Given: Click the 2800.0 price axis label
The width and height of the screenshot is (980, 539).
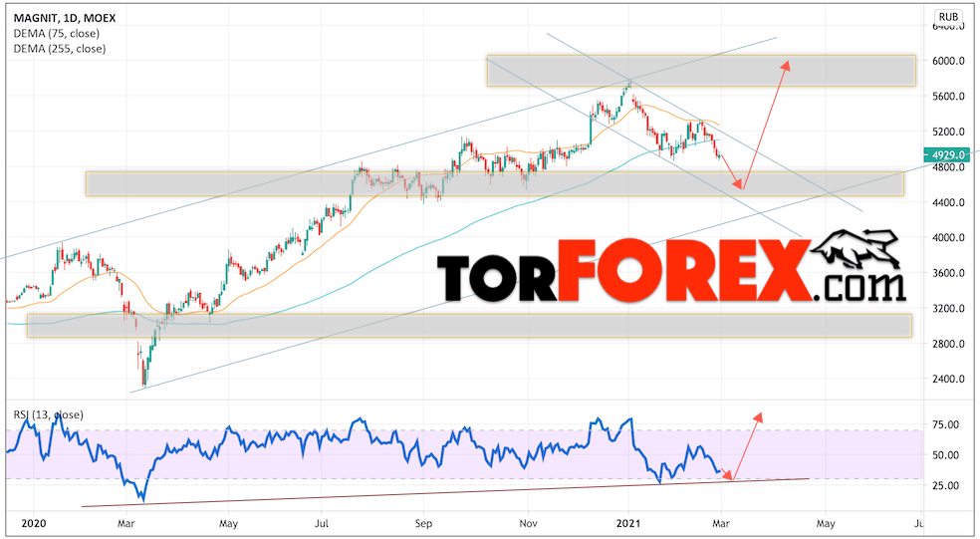Looking at the screenshot, I should [948, 344].
